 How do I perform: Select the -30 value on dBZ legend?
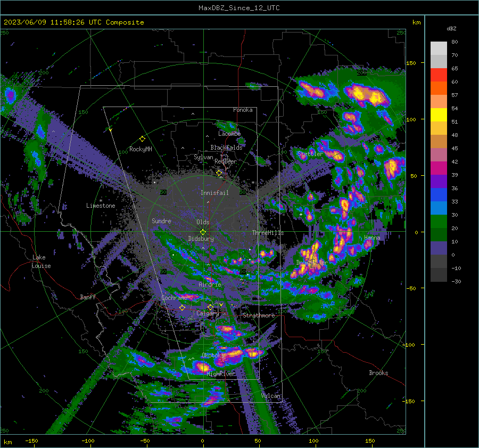pyautogui.click(x=456, y=281)
